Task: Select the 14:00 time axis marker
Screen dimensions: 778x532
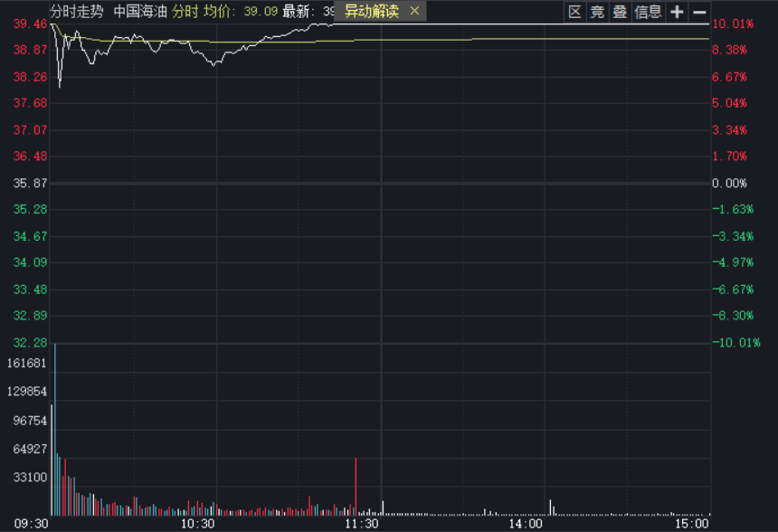Action: coord(526,523)
